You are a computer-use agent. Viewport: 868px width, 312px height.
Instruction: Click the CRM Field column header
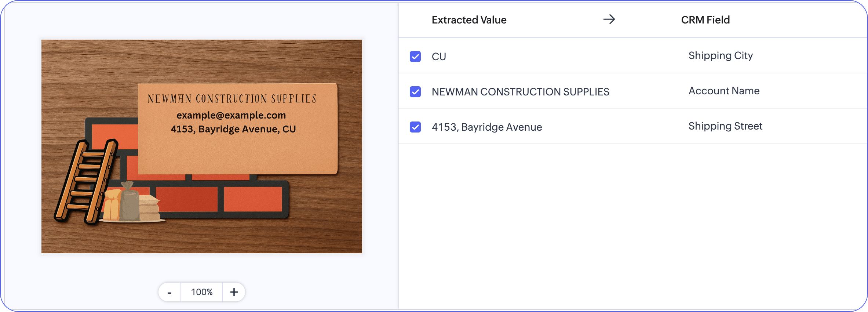pyautogui.click(x=705, y=20)
